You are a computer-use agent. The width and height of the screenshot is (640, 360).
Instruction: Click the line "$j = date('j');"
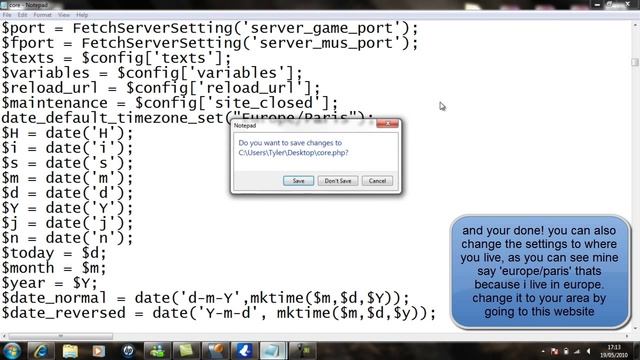pyautogui.click(x=67, y=223)
